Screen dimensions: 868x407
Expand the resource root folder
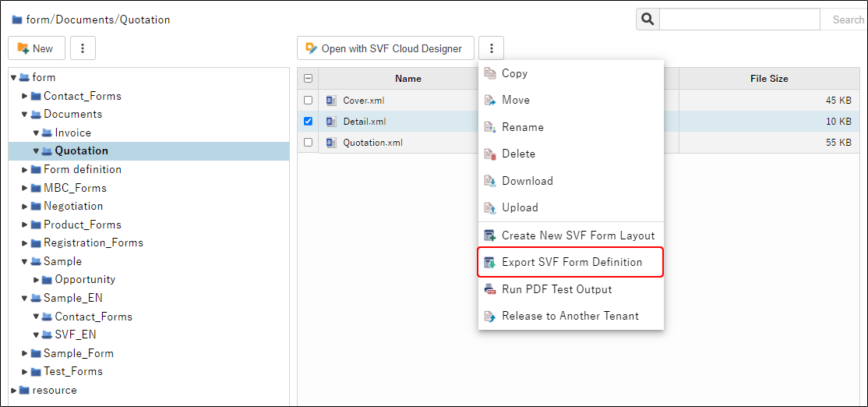click(x=13, y=390)
